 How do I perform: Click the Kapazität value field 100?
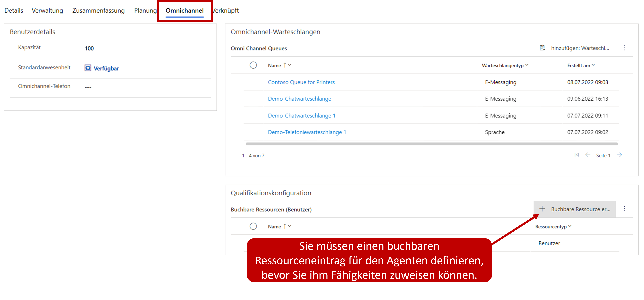point(89,48)
